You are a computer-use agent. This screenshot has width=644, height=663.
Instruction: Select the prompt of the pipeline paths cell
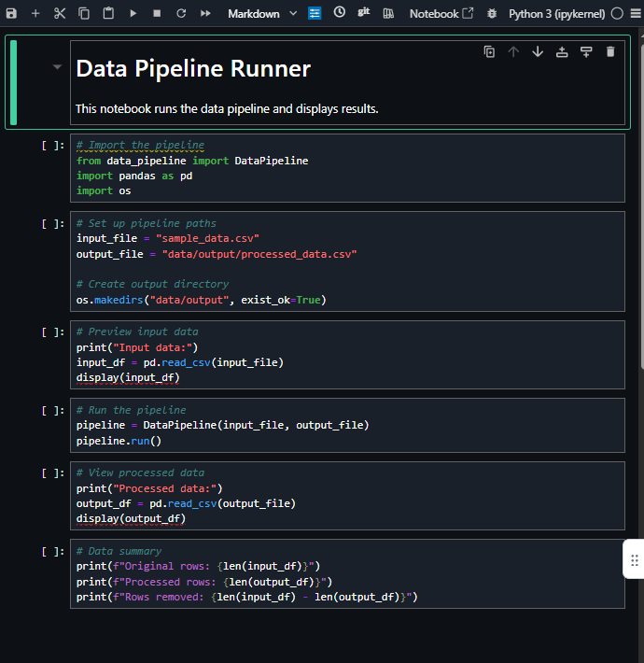click(x=53, y=224)
